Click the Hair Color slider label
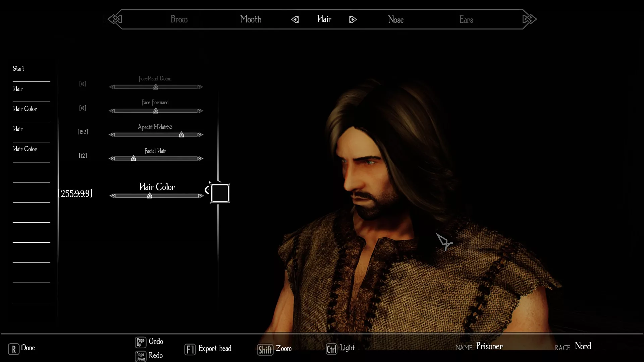 pyautogui.click(x=157, y=187)
